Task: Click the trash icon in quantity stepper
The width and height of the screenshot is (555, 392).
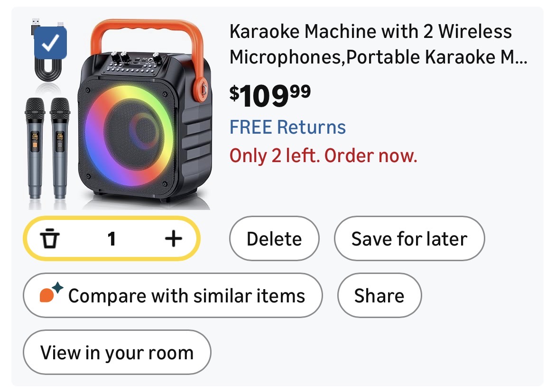Action: (49, 239)
